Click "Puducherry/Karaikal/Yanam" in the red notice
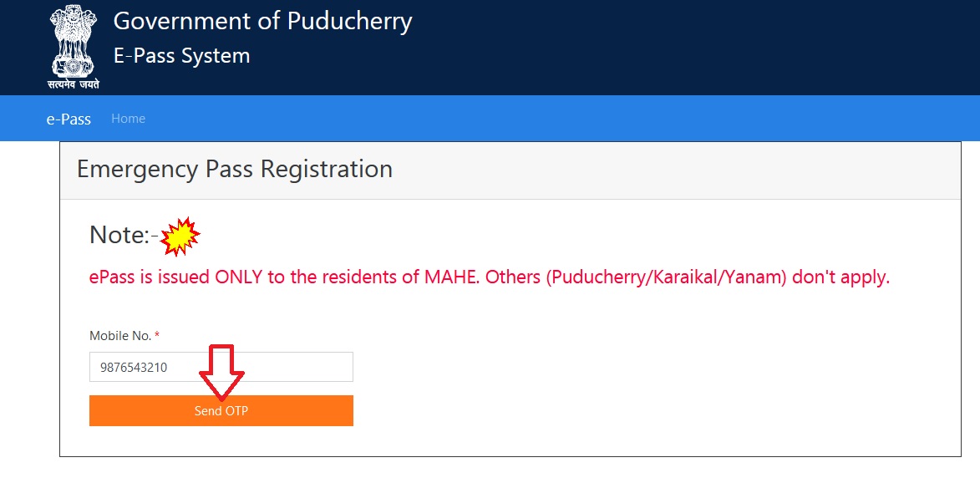Screen dimensions: 980x483 coord(666,277)
